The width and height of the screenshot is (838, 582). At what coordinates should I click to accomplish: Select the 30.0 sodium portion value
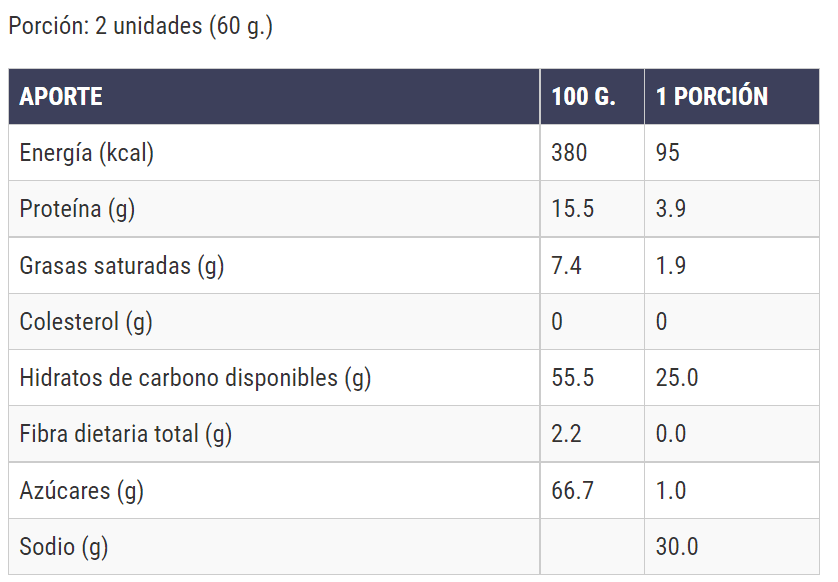point(677,547)
